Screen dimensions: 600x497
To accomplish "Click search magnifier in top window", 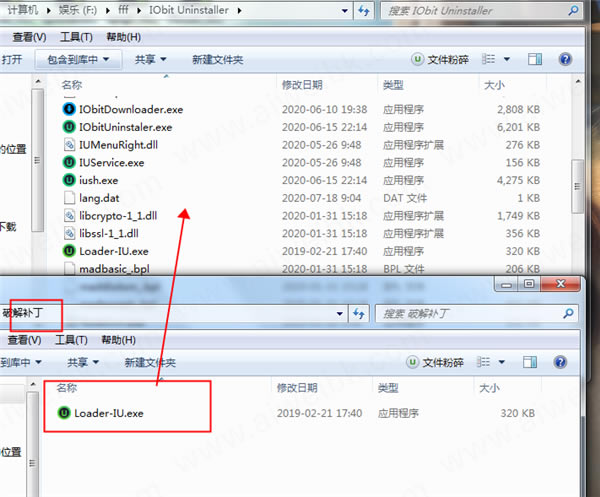I will click(x=573, y=11).
